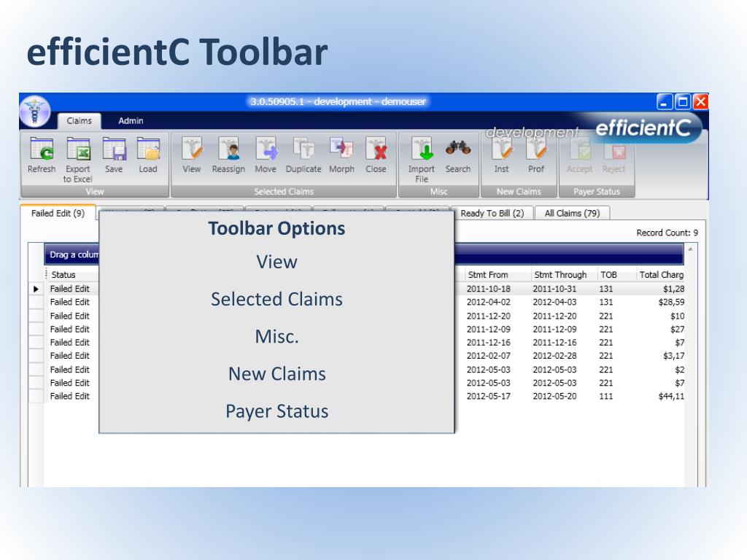Switch to All Claims (79) tab
This screenshot has width=747, height=560.
(x=572, y=214)
